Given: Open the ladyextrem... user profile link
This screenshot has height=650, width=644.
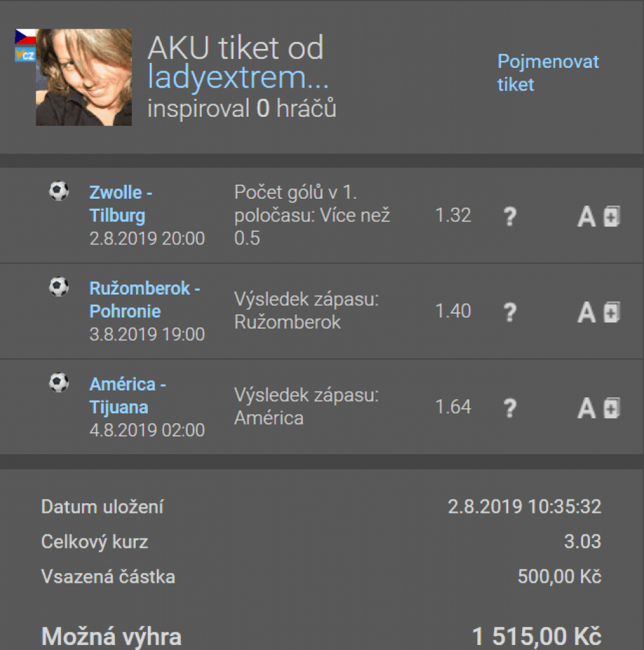Looking at the screenshot, I should point(238,77).
